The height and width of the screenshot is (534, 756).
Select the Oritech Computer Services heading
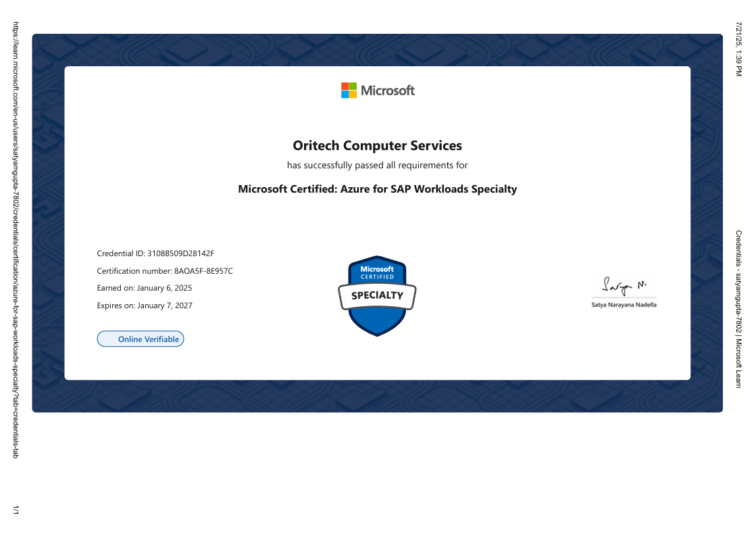point(377,145)
